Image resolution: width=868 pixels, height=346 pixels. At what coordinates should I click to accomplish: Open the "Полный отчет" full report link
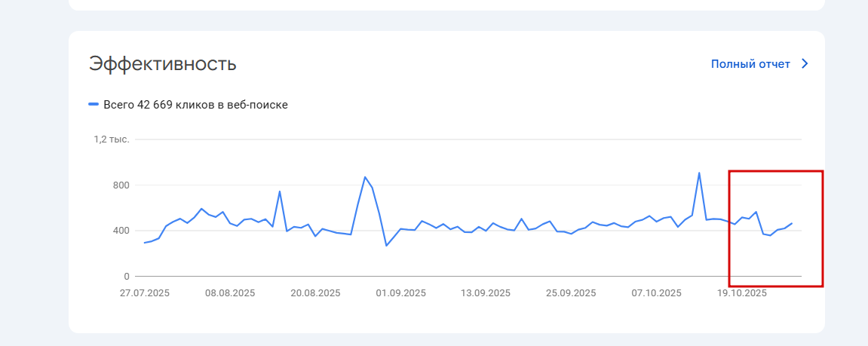point(750,64)
